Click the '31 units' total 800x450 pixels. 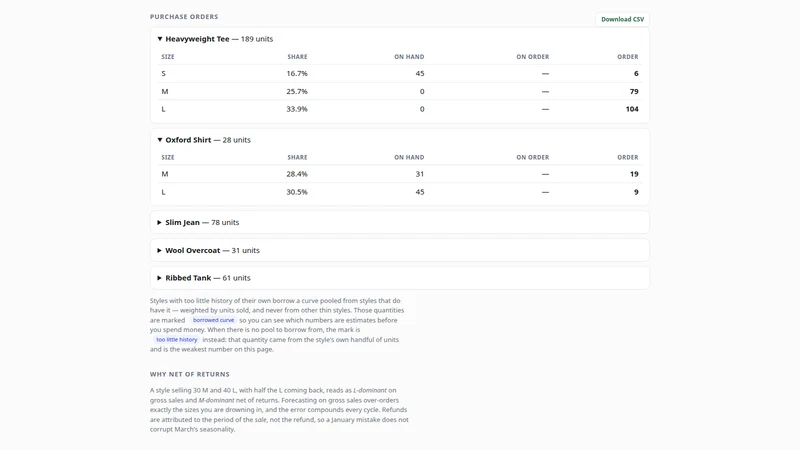coord(245,251)
